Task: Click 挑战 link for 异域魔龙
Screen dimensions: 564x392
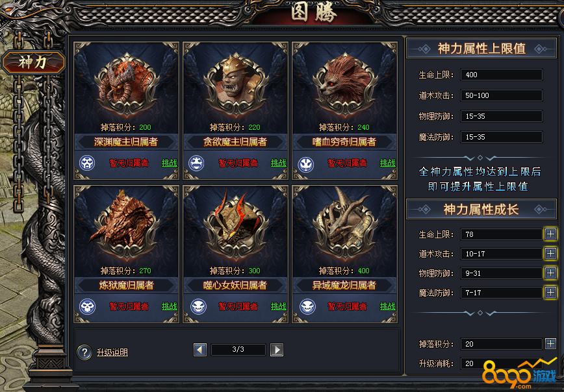Action: tap(387, 306)
